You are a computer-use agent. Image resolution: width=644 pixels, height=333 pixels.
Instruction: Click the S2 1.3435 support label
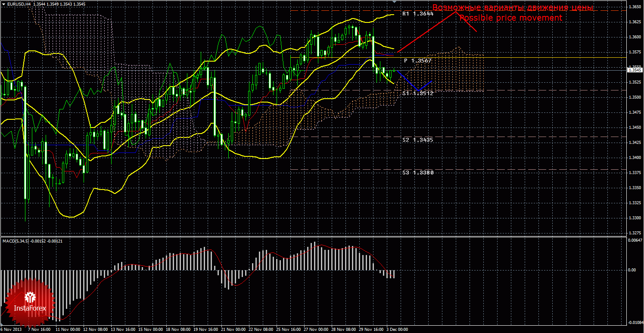[418, 140]
